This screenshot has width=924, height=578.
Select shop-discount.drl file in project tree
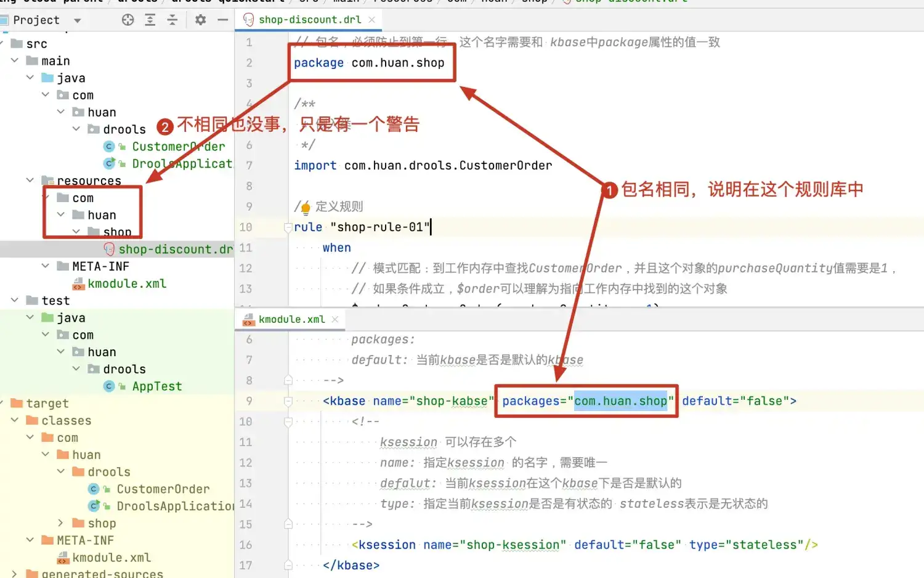click(176, 249)
